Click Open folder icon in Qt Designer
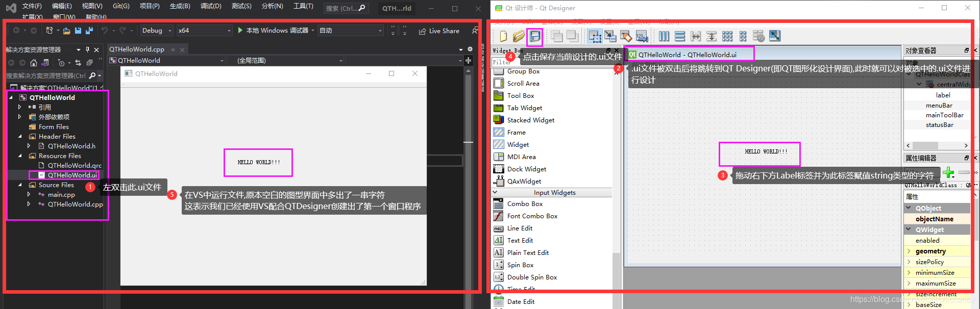 pos(519,36)
